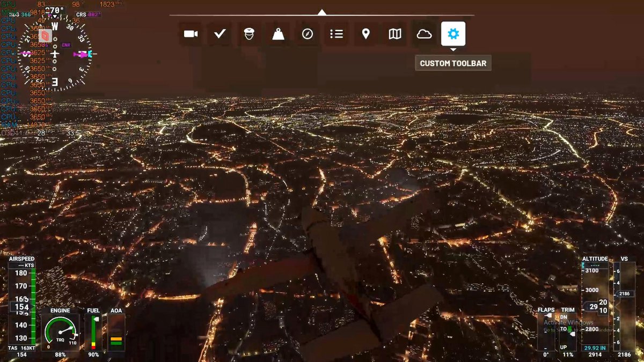Image resolution: width=644 pixels, height=362 pixels.
Task: Click the compass icon in the toolbar
Action: tap(308, 34)
